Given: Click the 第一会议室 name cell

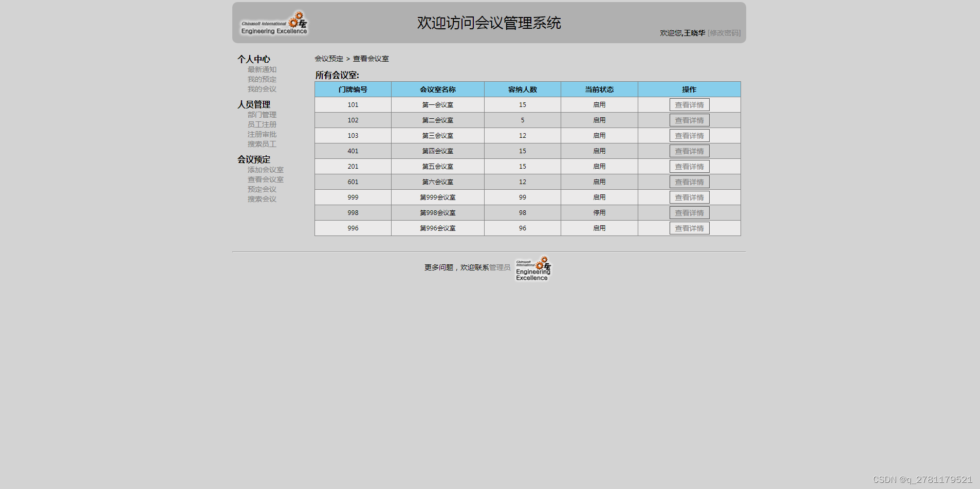Looking at the screenshot, I should pos(438,105).
